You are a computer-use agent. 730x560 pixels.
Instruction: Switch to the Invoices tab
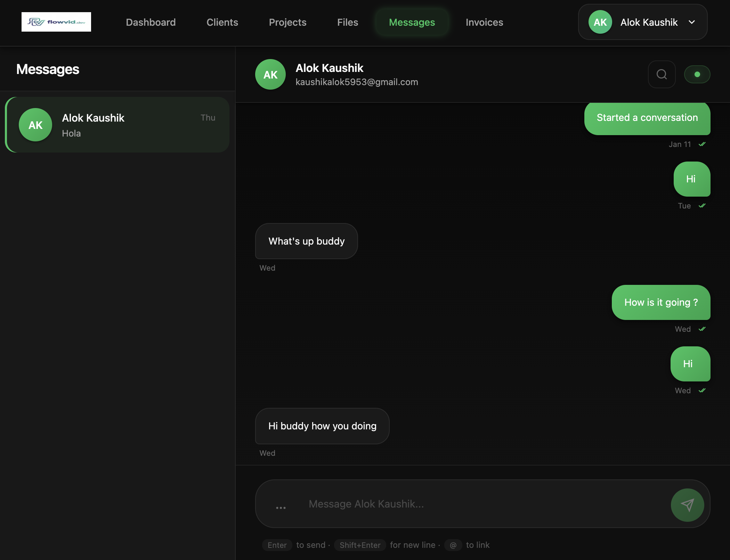pos(484,22)
